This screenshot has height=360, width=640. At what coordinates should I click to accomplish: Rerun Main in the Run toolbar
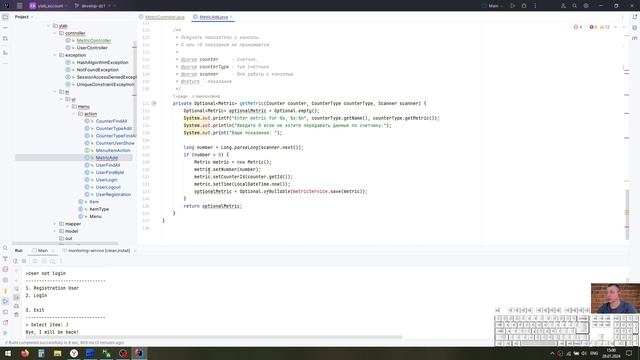pos(16,261)
